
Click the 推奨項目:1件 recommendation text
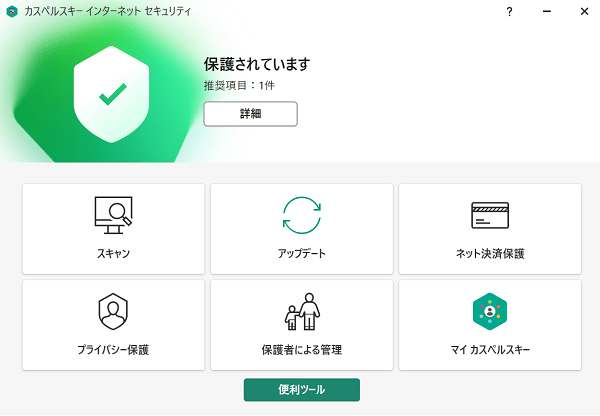point(239,85)
